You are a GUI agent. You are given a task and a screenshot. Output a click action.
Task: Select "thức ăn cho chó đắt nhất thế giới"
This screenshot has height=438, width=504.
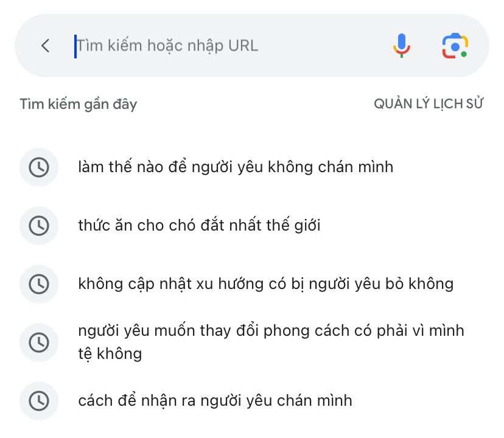tap(199, 225)
